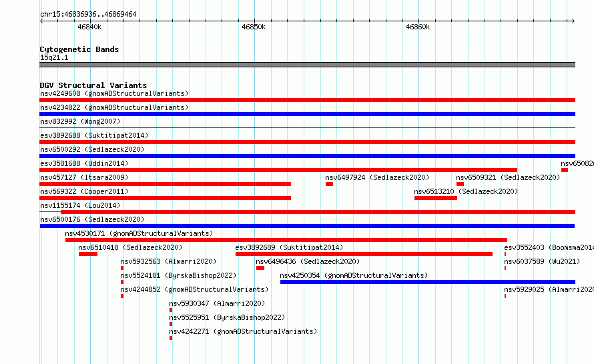Click the nsv4530171 gnomAD variant label
Screen dimensions: 594x364
pyautogui.click(x=139, y=233)
